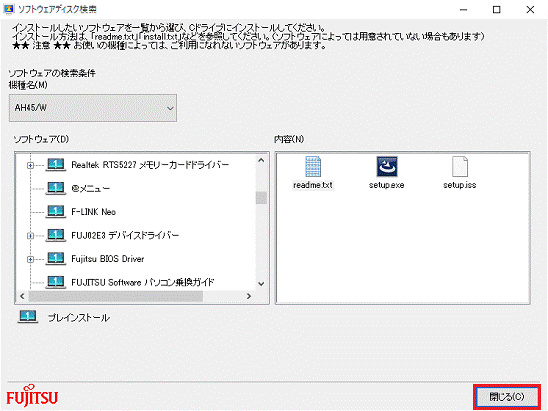Click the setup.iss file name label
Screen dimensions: 548x411
coord(460,185)
